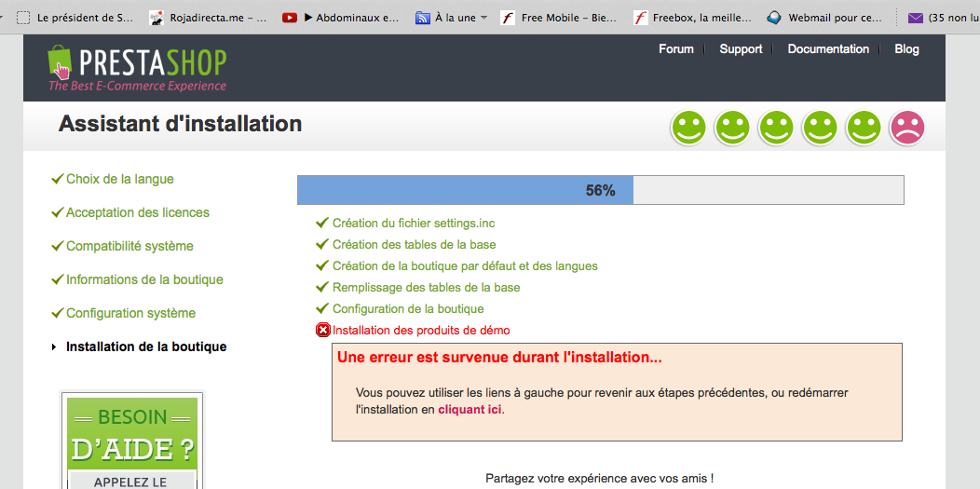Click the Installation des produits de démo text
The image size is (980, 489).
click(421, 331)
